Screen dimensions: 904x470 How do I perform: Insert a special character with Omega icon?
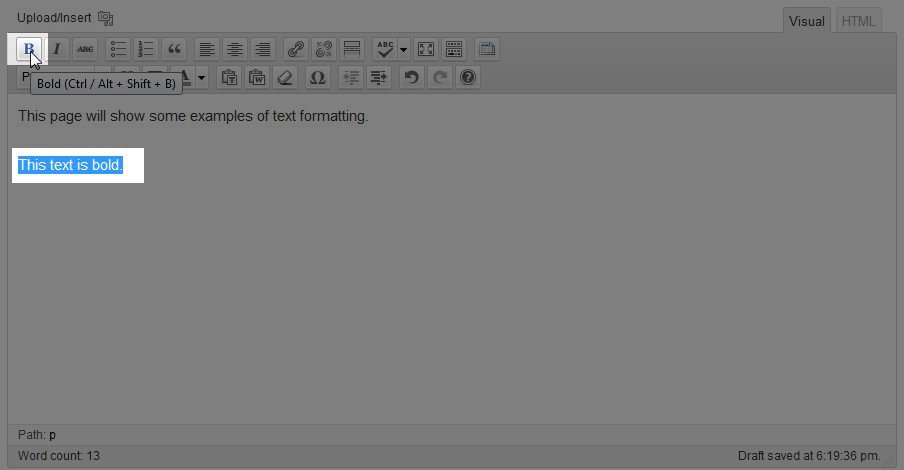(x=318, y=77)
